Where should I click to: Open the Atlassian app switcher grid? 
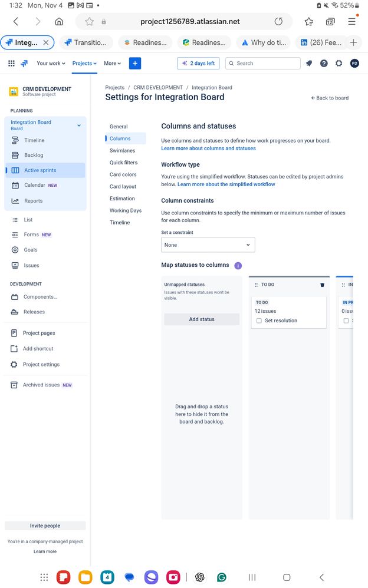(11, 64)
